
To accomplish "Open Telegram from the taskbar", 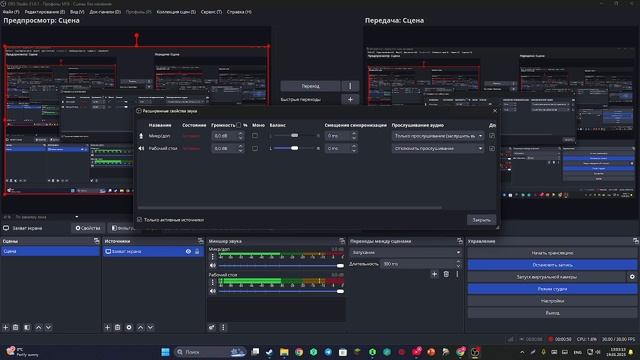I will tap(328, 352).
